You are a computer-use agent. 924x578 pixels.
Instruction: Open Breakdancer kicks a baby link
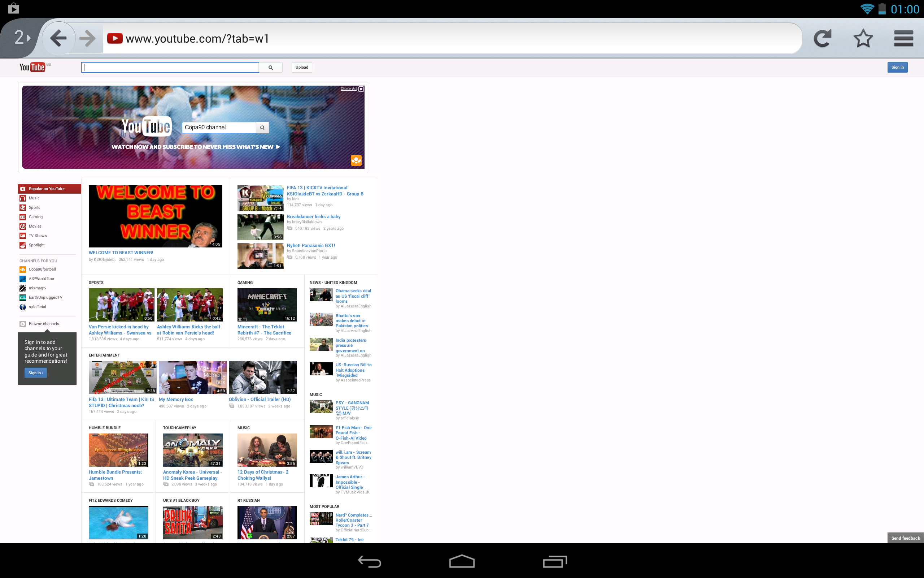313,216
